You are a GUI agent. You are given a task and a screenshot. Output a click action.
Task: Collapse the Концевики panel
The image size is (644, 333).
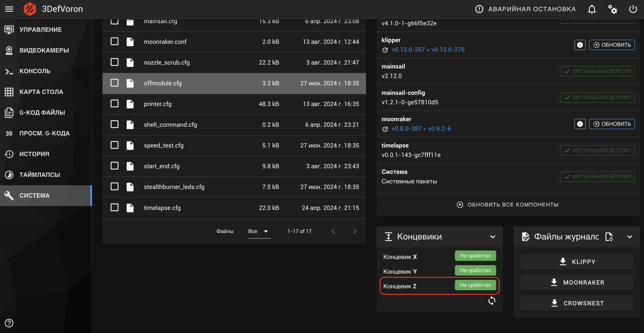[493, 236]
